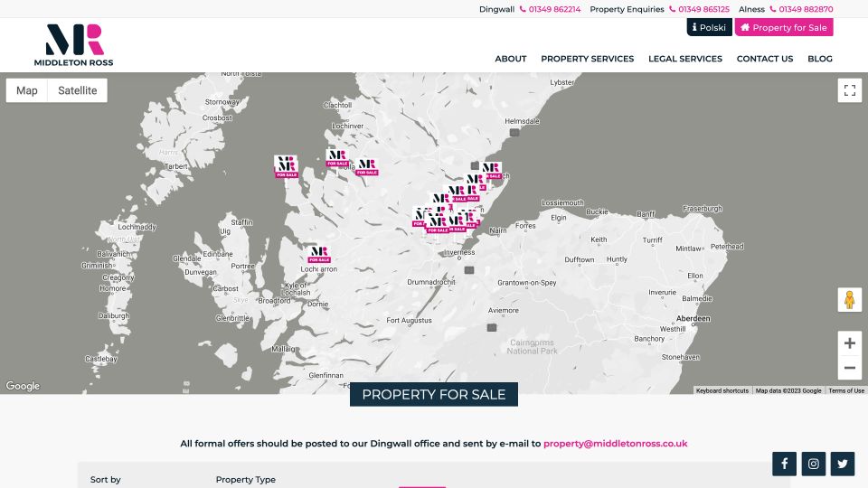Open the Twitter profile icon

click(843, 464)
